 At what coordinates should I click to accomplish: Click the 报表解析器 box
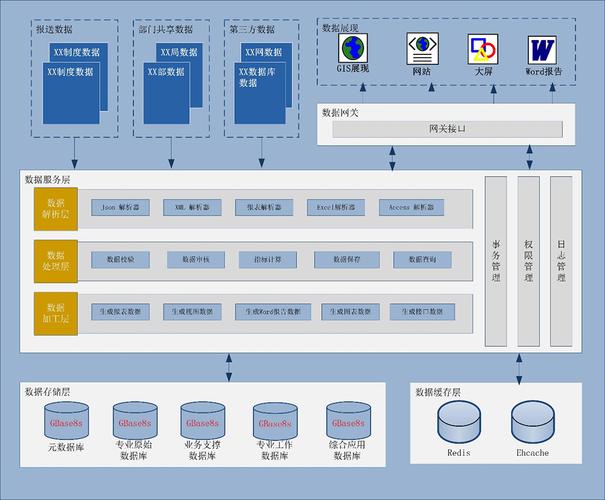(x=264, y=208)
